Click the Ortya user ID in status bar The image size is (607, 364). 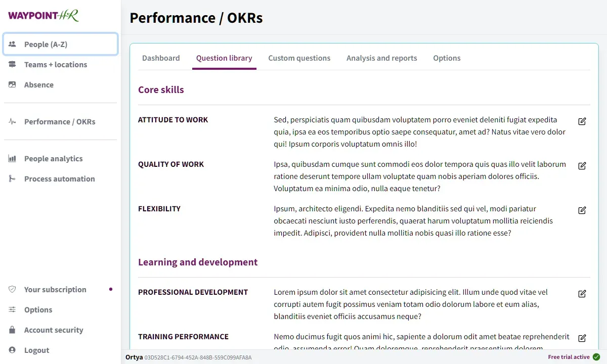(x=197, y=357)
